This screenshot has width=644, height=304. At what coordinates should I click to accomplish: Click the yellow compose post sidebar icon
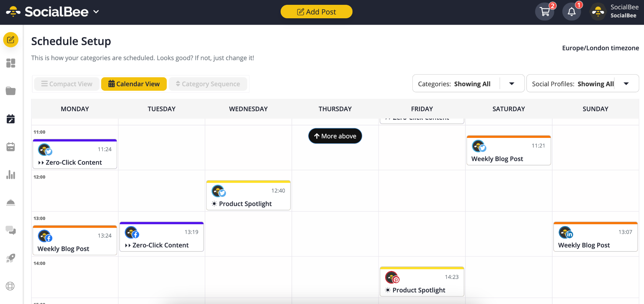click(11, 40)
